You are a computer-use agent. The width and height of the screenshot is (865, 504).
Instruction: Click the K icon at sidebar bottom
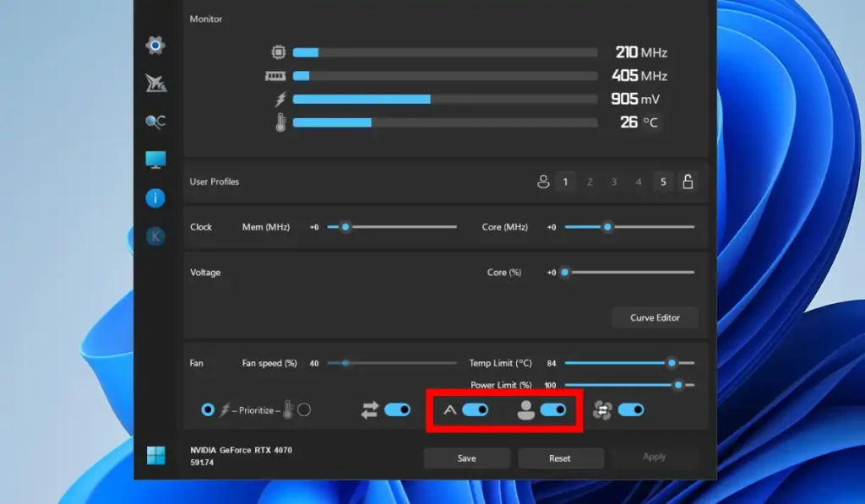(155, 236)
